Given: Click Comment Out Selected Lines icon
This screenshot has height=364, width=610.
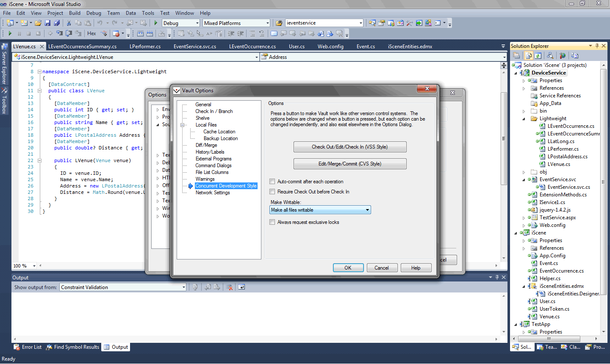Looking at the screenshot, I should pos(252,33).
